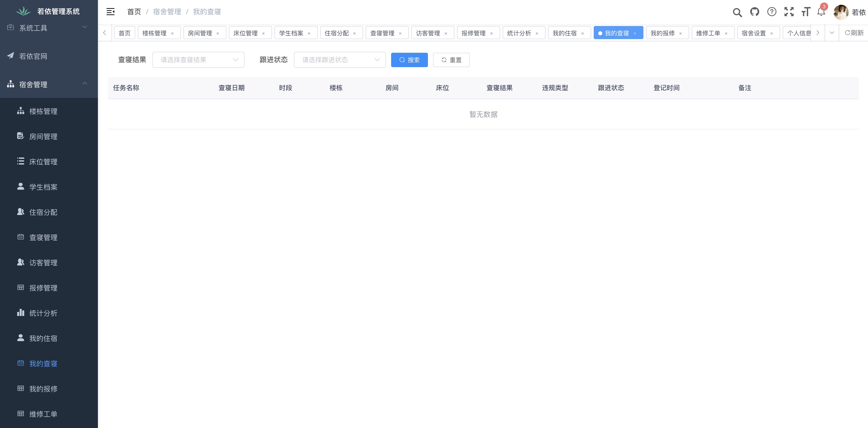Open 楼栋管理 in the sidebar
Screen dimensions: 868x428
(x=49, y=111)
